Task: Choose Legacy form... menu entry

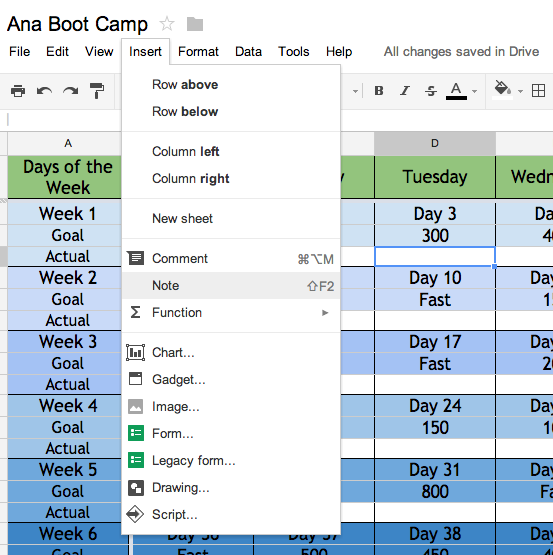Action: click(231, 460)
